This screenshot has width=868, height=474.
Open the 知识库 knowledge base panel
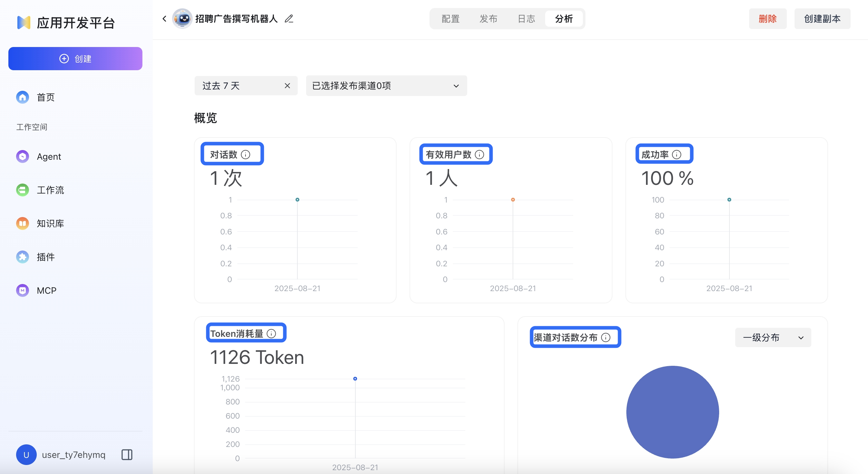(50, 223)
